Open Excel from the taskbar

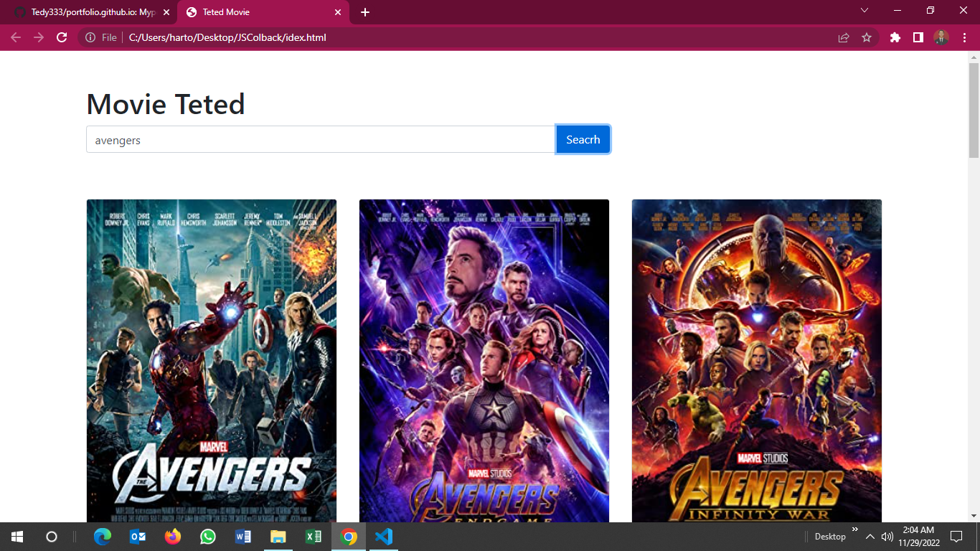coord(314,537)
